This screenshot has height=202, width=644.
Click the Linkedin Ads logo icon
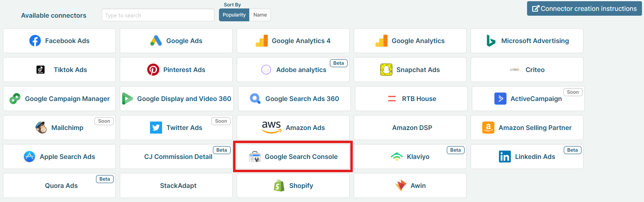coord(505,157)
